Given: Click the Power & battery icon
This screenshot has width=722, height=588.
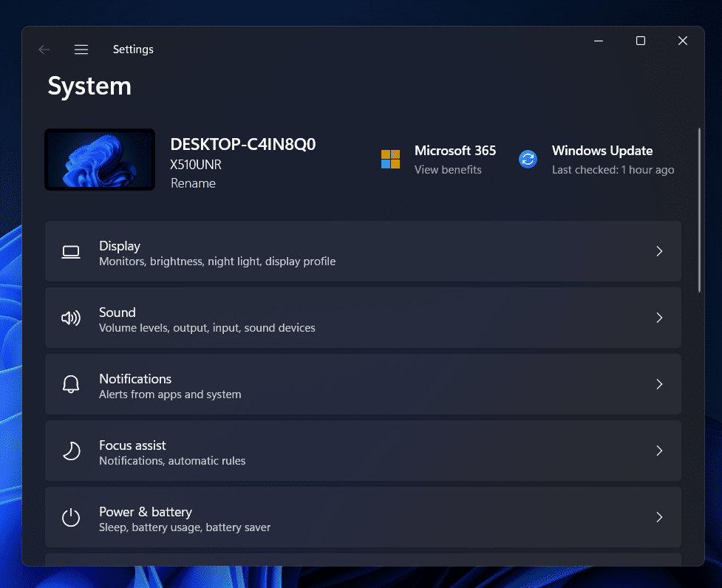Looking at the screenshot, I should pos(71,517).
